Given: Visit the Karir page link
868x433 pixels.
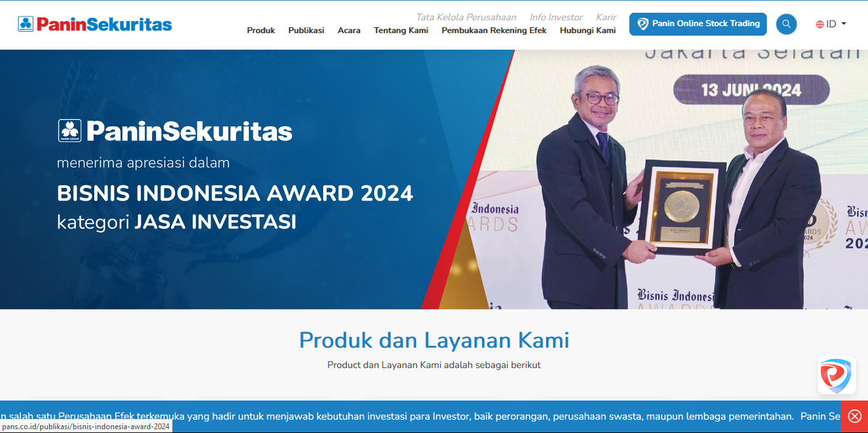Looking at the screenshot, I should [x=606, y=17].
